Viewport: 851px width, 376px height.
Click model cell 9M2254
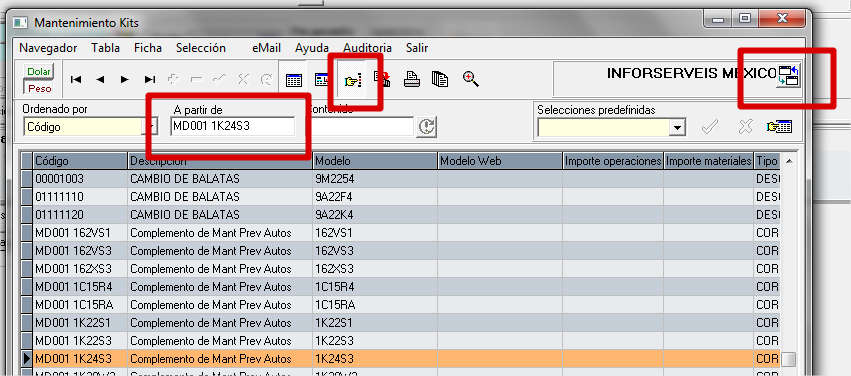pyautogui.click(x=375, y=179)
